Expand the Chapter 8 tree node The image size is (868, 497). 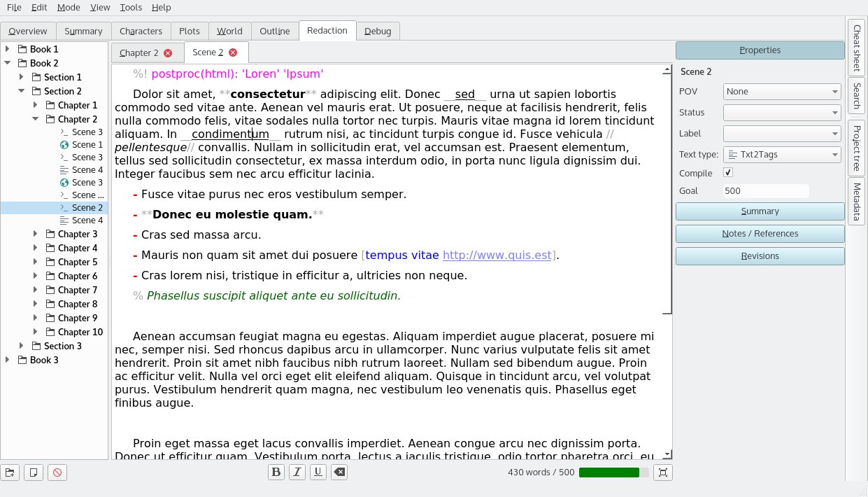pyautogui.click(x=36, y=304)
